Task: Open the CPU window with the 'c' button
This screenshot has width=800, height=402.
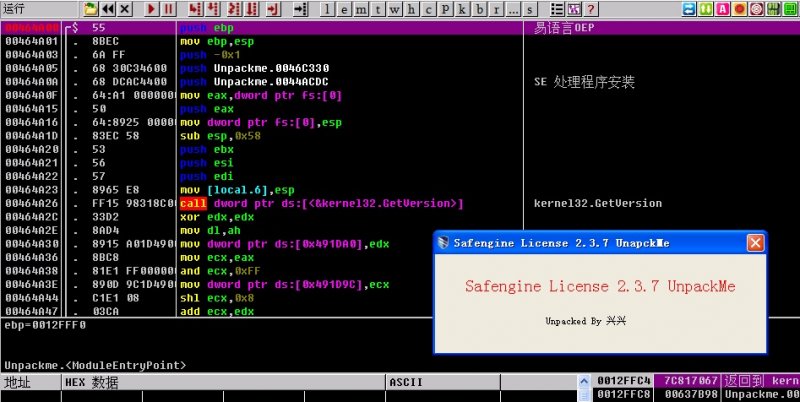Action: (x=429, y=9)
